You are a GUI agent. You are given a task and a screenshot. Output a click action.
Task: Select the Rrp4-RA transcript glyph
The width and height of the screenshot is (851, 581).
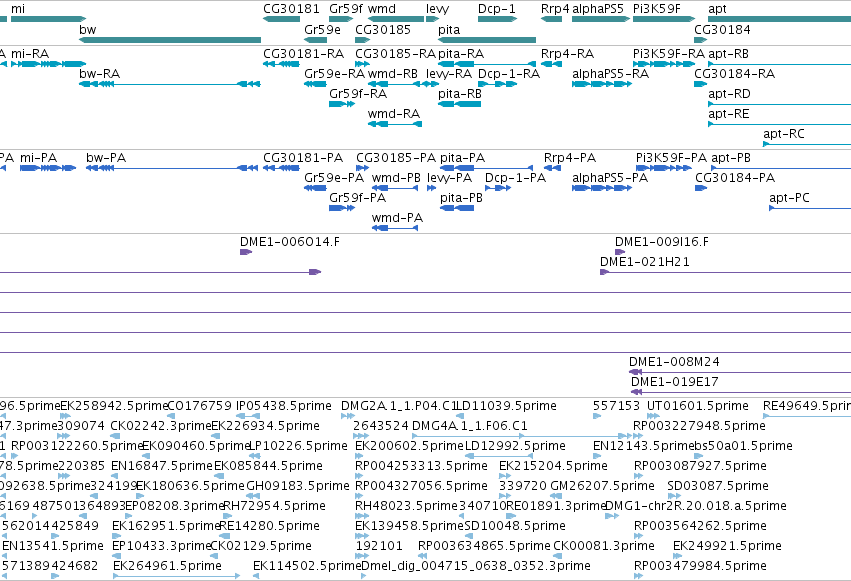551,64
